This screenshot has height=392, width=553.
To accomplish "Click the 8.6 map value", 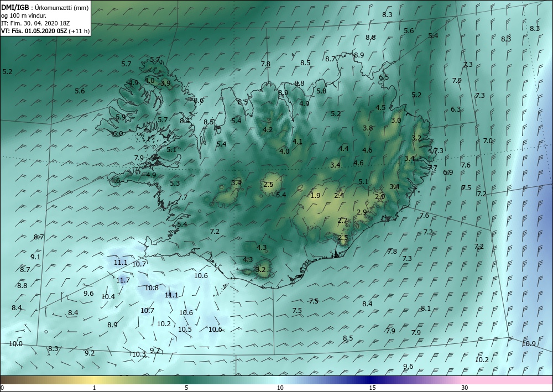I will click(199, 101).
